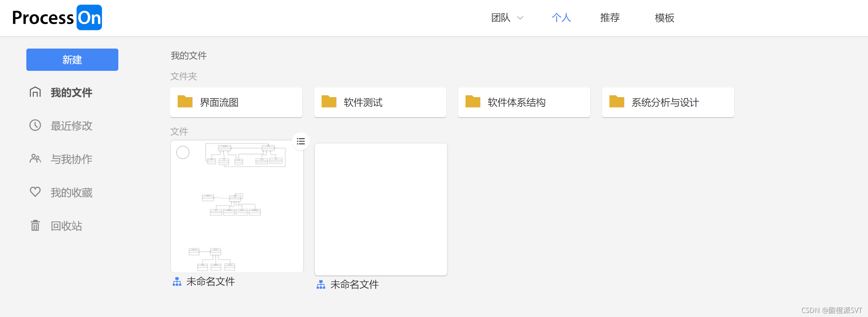Switch to the 推荐 tab
This screenshot has height=317, width=868.
610,18
